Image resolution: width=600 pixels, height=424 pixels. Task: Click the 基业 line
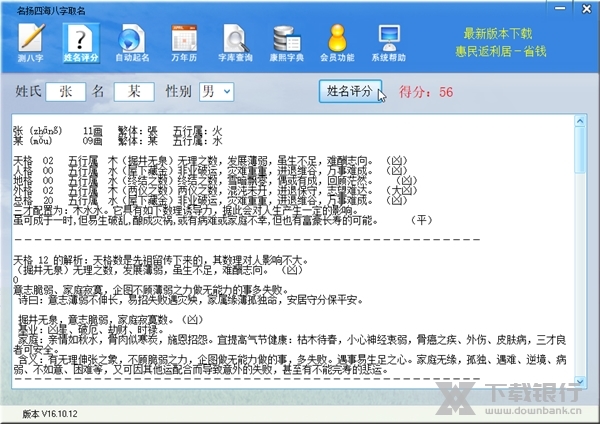coord(91,330)
